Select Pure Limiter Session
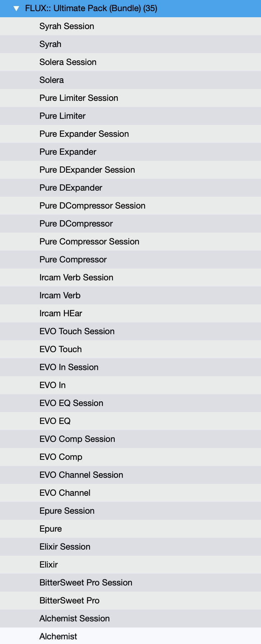261x644 pixels. tap(79, 98)
